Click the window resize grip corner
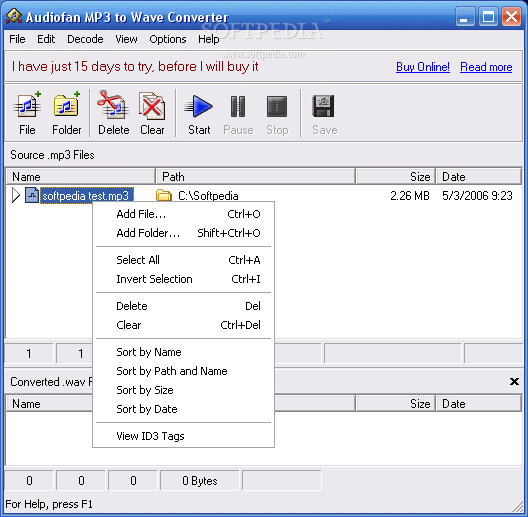 pyautogui.click(x=517, y=507)
